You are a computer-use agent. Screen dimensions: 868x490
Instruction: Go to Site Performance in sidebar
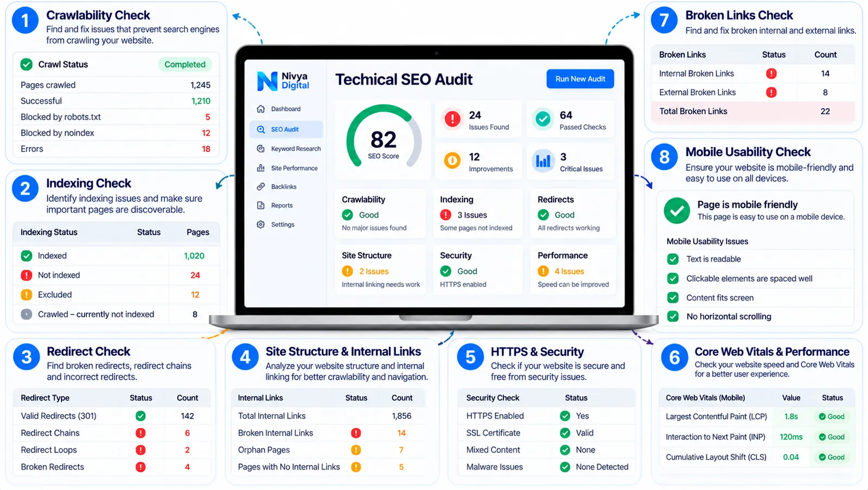(286, 168)
